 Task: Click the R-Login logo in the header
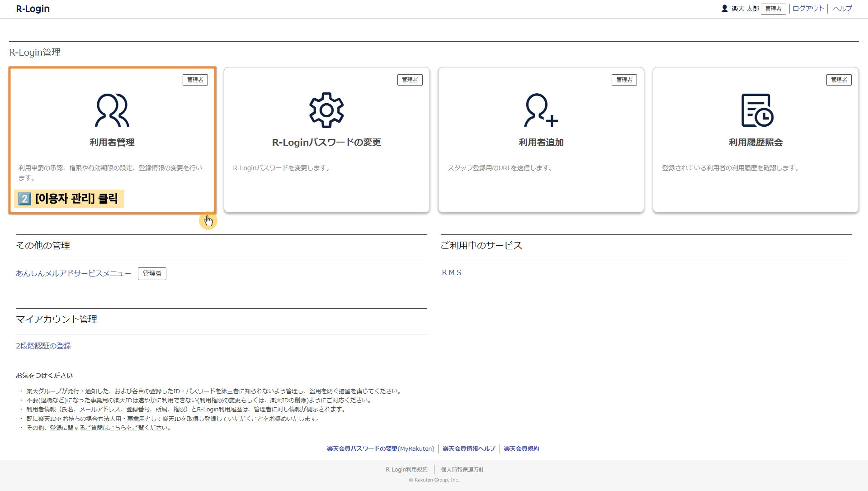click(x=33, y=9)
